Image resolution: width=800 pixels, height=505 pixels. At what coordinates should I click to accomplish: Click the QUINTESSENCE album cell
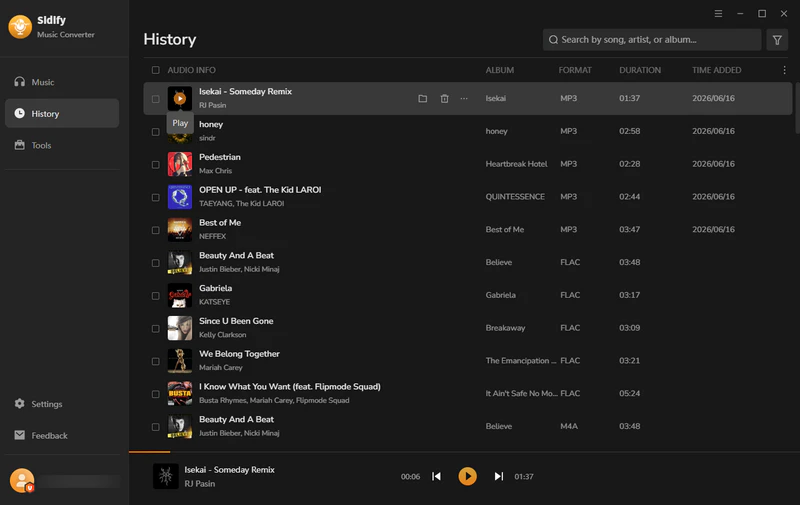click(x=515, y=197)
